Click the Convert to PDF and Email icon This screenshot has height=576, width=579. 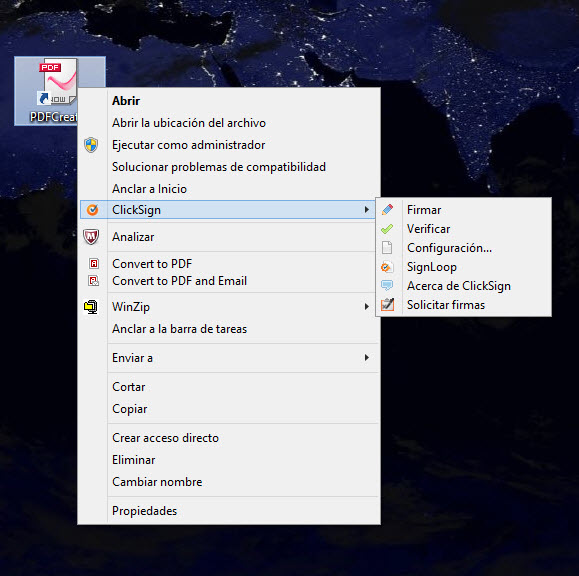pyautogui.click(x=94, y=281)
